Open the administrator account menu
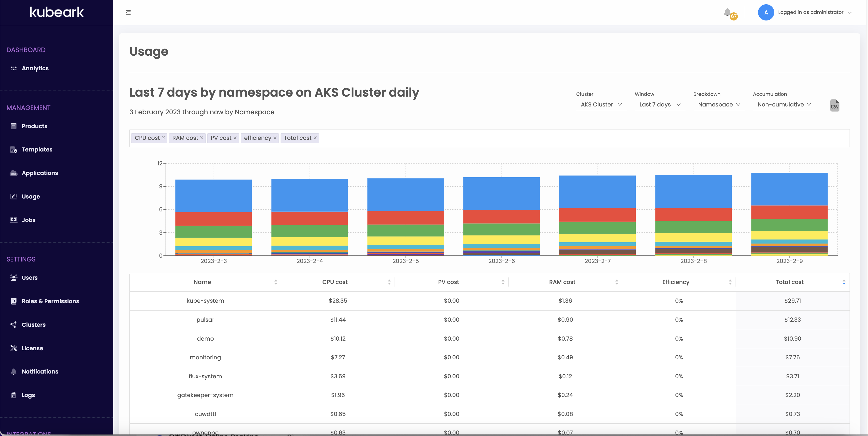Screen dimensions: 868x436 click(817, 12)
